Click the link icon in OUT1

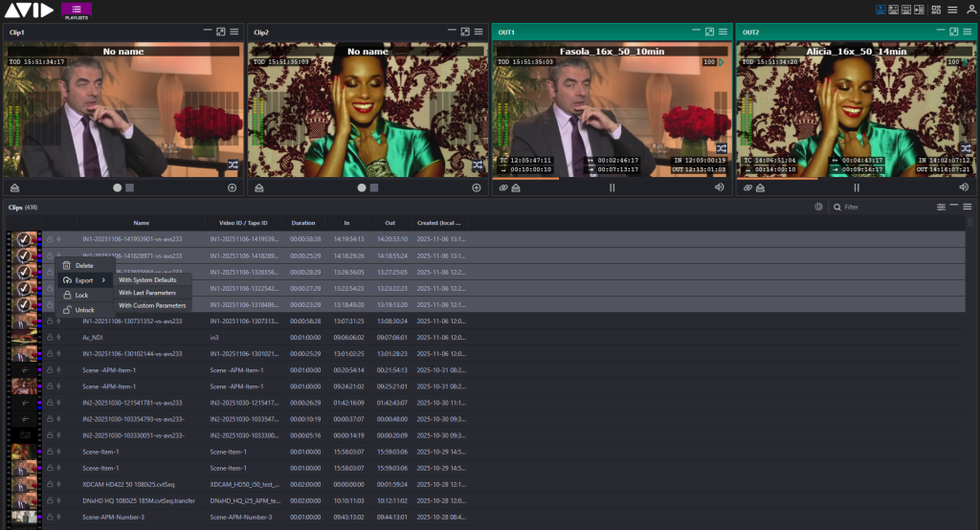tap(502, 188)
